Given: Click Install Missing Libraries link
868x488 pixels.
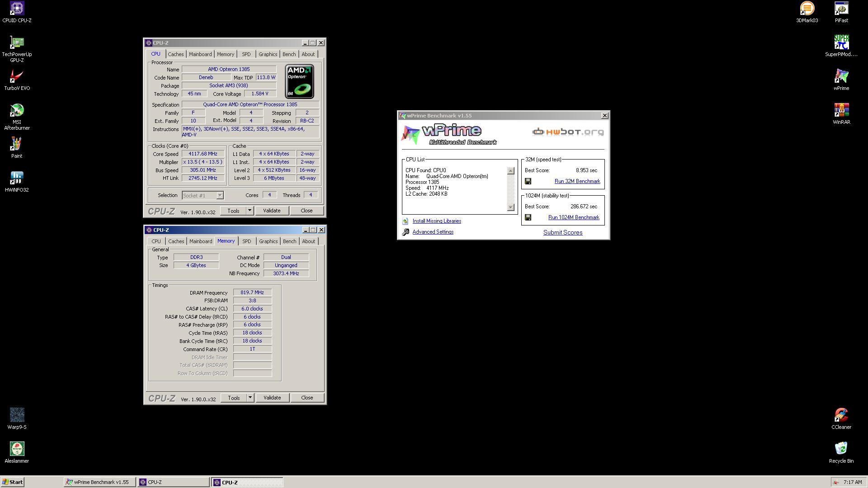Looking at the screenshot, I should tap(437, 221).
